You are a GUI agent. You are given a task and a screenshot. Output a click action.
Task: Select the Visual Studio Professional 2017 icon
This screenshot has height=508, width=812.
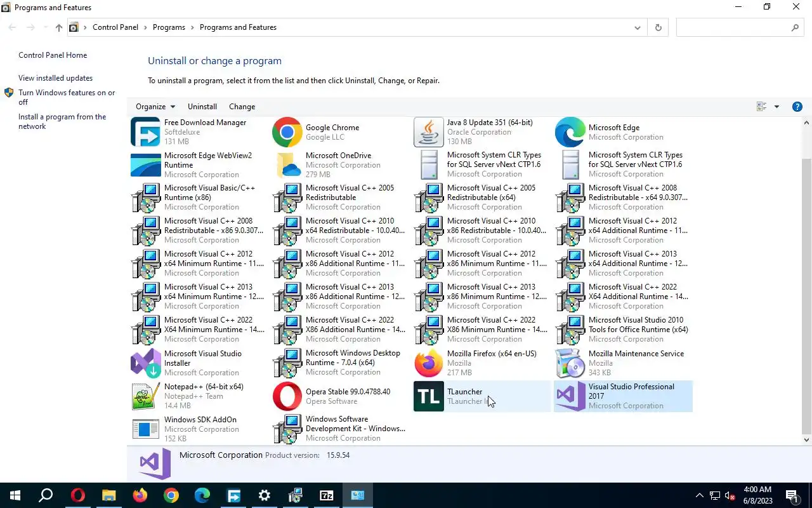point(570,396)
